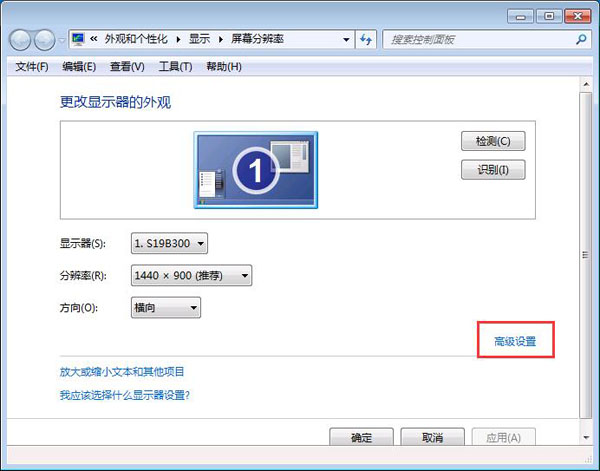Image resolution: width=600 pixels, height=471 pixels.
Task: Click the Forward navigation arrow
Action: (x=44, y=40)
